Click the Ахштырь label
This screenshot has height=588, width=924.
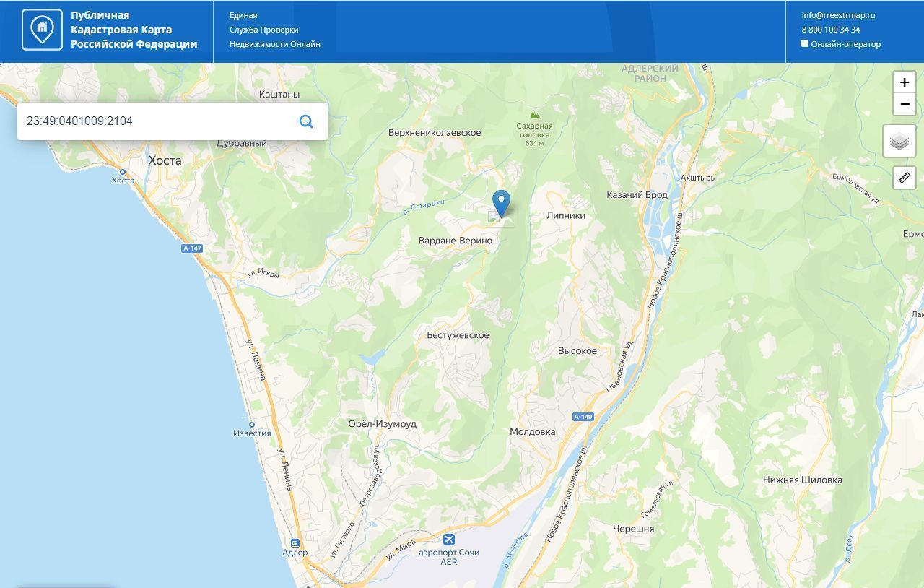[697, 178]
